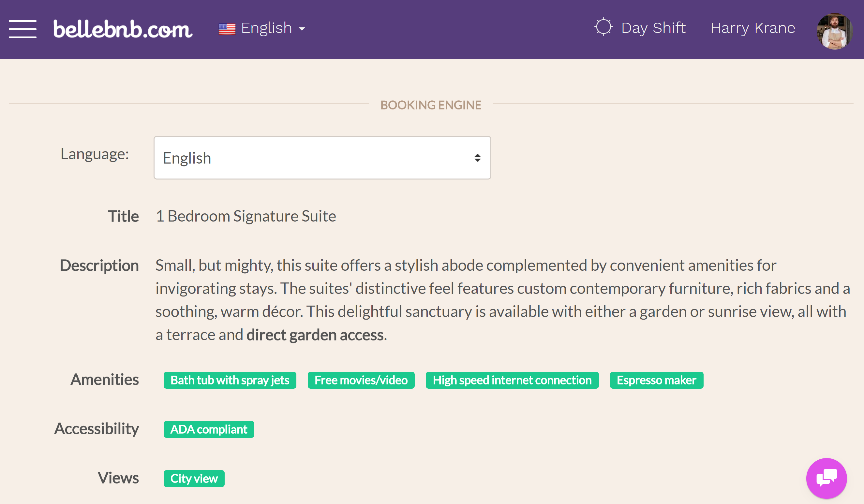Click the Harry Krane profile avatar
Screen dimensions: 864x504
838,28
